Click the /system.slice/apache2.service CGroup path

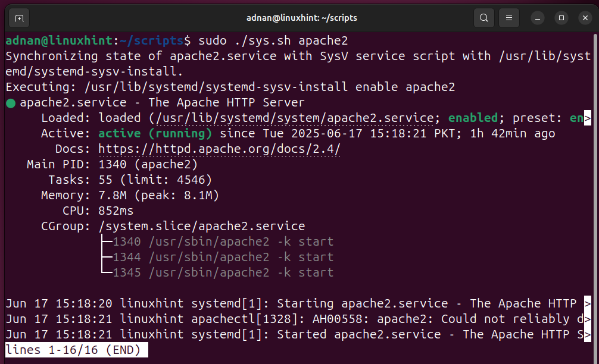pyautogui.click(x=201, y=226)
